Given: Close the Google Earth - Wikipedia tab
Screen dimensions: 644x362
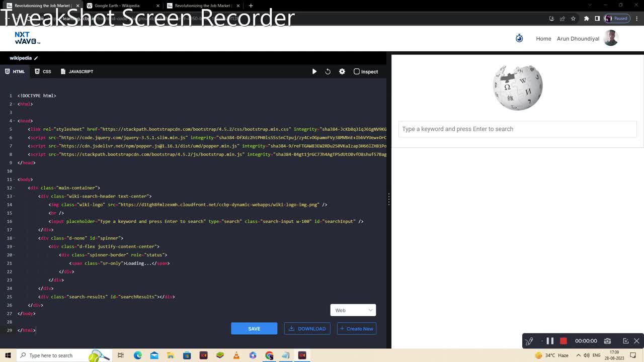Looking at the screenshot, I should 158,6.
